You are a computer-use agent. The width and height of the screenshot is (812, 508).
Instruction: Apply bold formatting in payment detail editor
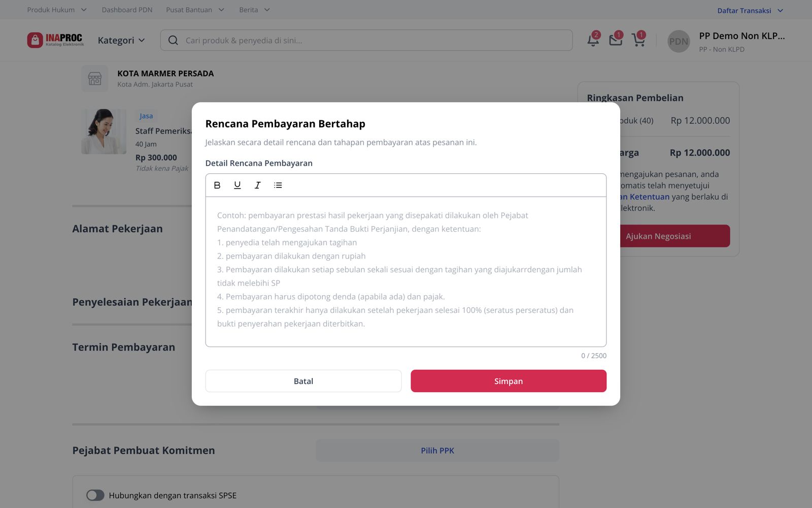coord(217,185)
